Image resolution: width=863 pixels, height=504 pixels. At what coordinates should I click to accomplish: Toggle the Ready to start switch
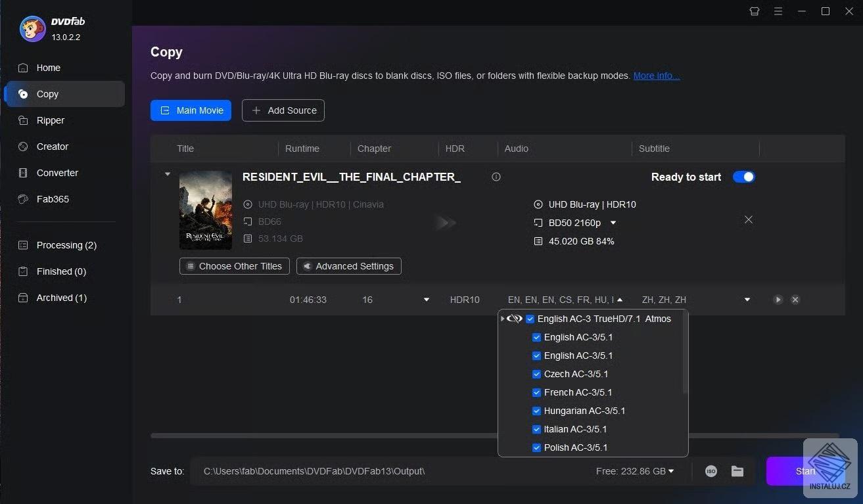point(743,177)
